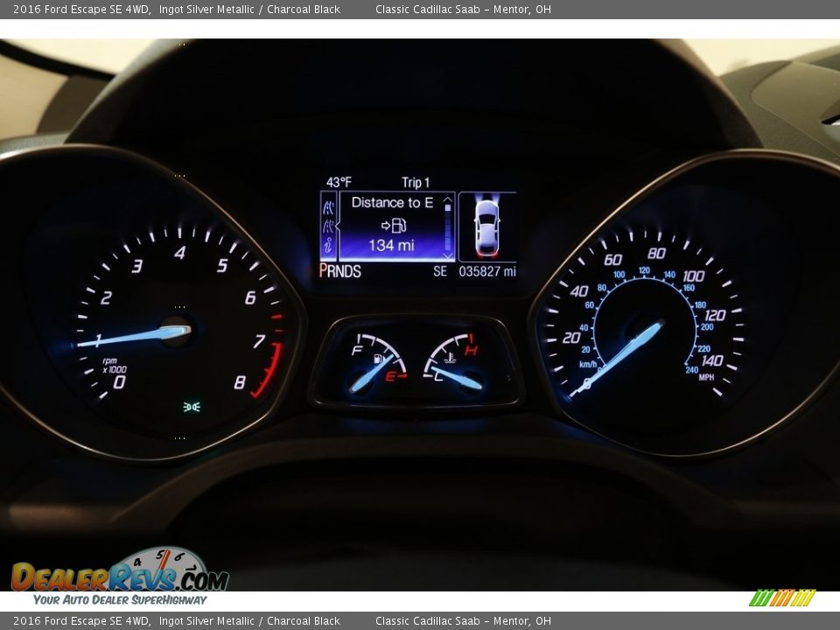Click the striped green-orange-yellow logo bottom right
Image resolution: width=840 pixels, height=630 pixels.
tap(781, 598)
